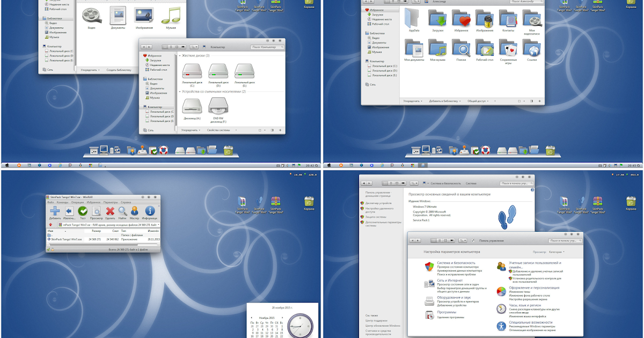Select SkinPack Tango! Win7.exe row in WinRAR

click(x=103, y=239)
